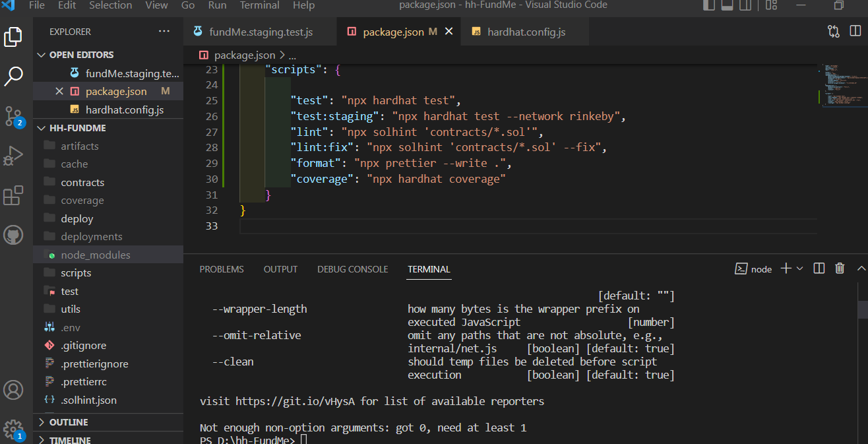Open Run and Debug view
This screenshot has width=868, height=444.
coord(13,156)
